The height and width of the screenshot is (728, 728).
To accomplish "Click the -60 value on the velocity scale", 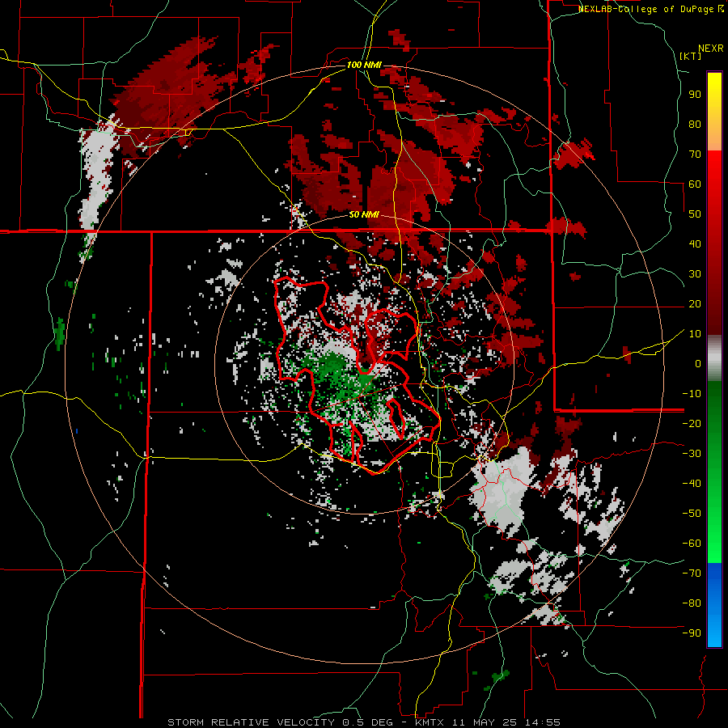I will [x=692, y=544].
